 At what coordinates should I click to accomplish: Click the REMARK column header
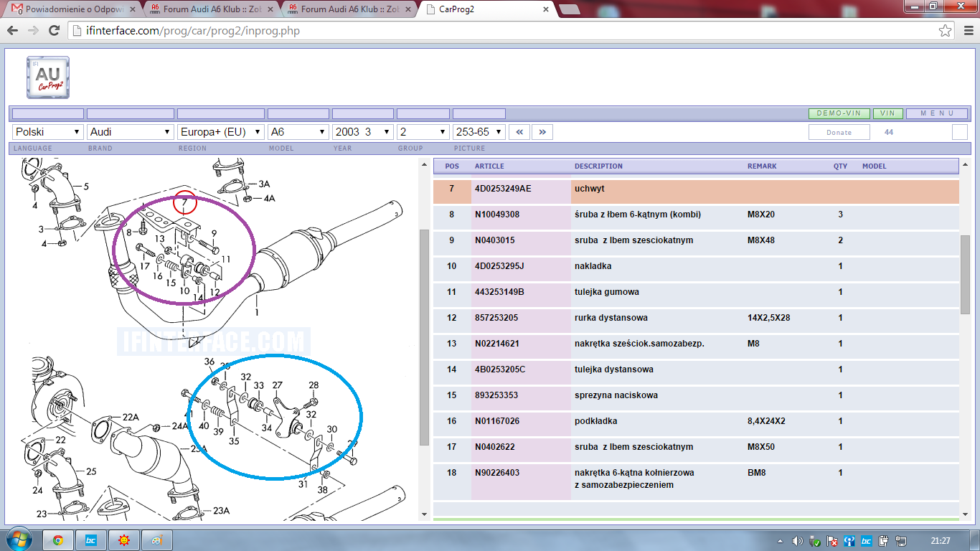tap(763, 166)
